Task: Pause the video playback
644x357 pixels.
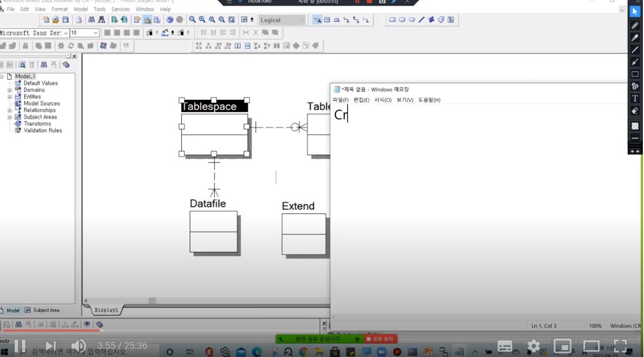Action: coord(20,347)
